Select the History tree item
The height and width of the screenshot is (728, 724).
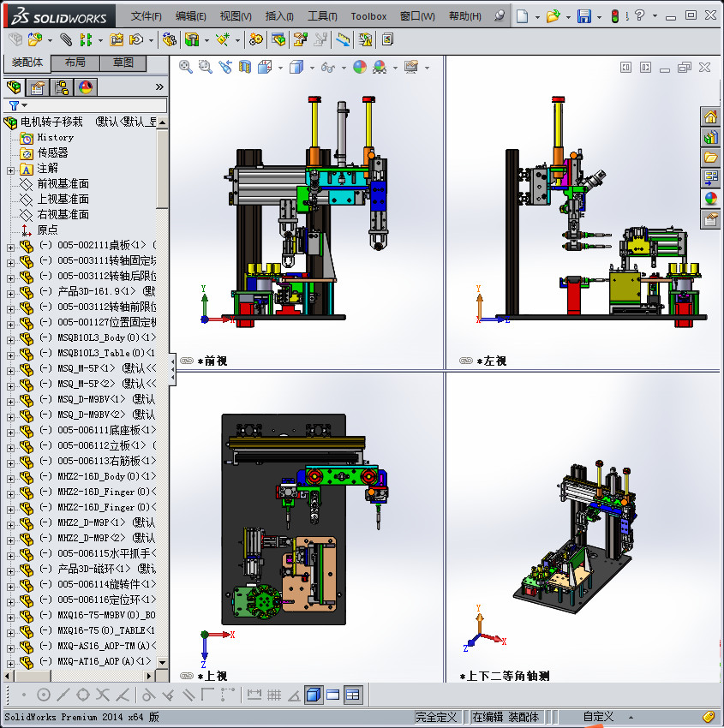point(55,137)
